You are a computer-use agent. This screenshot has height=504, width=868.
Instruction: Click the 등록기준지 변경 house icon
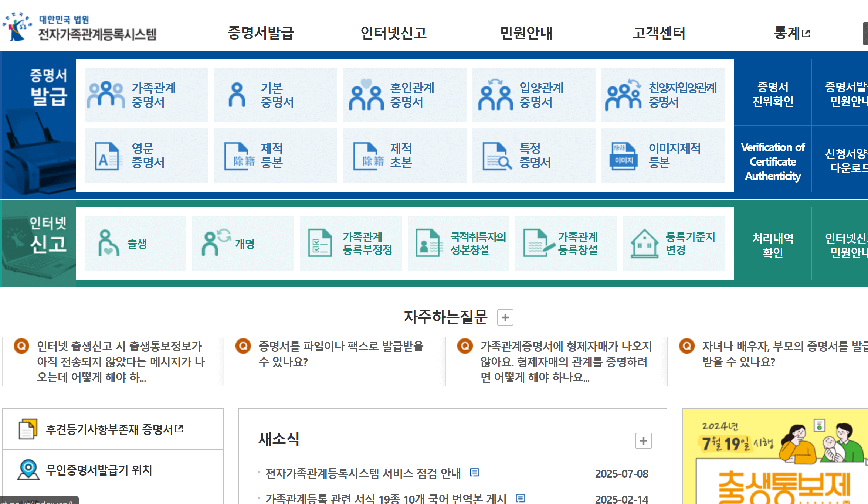point(674,243)
